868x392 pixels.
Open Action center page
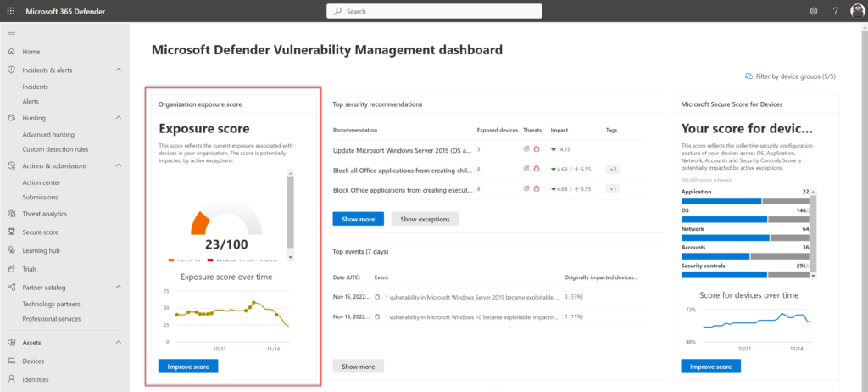click(42, 182)
